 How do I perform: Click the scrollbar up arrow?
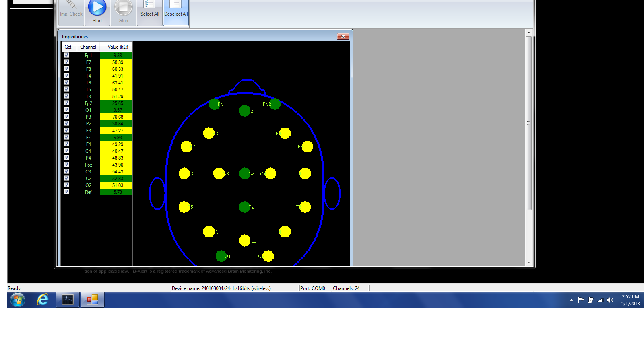pos(529,33)
